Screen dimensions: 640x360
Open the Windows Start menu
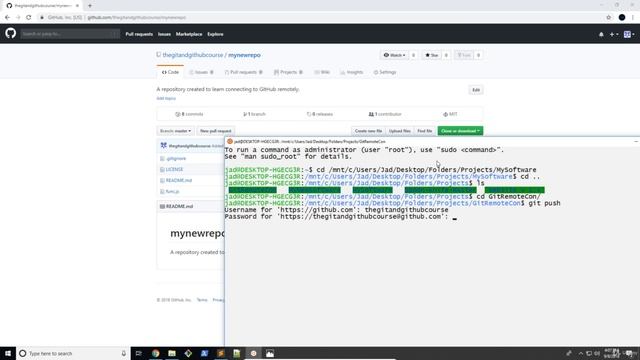(x=8, y=353)
